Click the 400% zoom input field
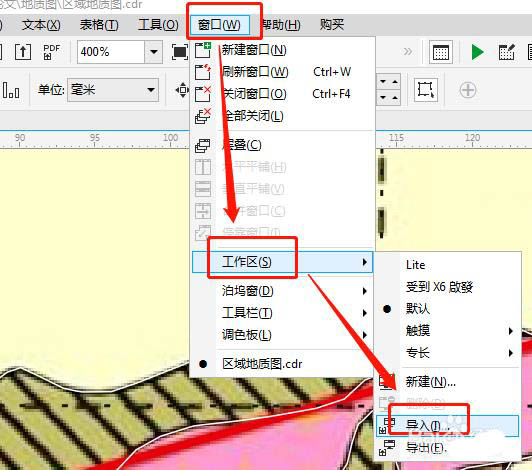The image size is (532, 470). pyautogui.click(x=111, y=52)
